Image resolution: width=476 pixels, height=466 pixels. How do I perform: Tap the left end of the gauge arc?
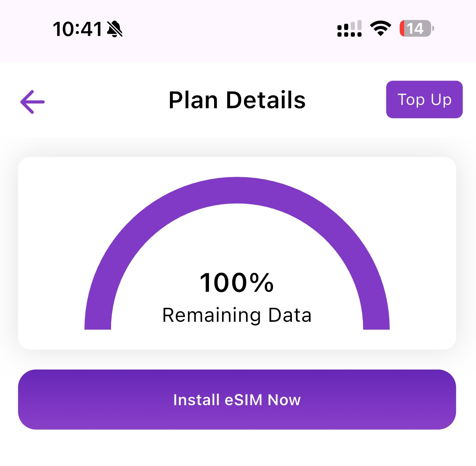[x=98, y=323]
